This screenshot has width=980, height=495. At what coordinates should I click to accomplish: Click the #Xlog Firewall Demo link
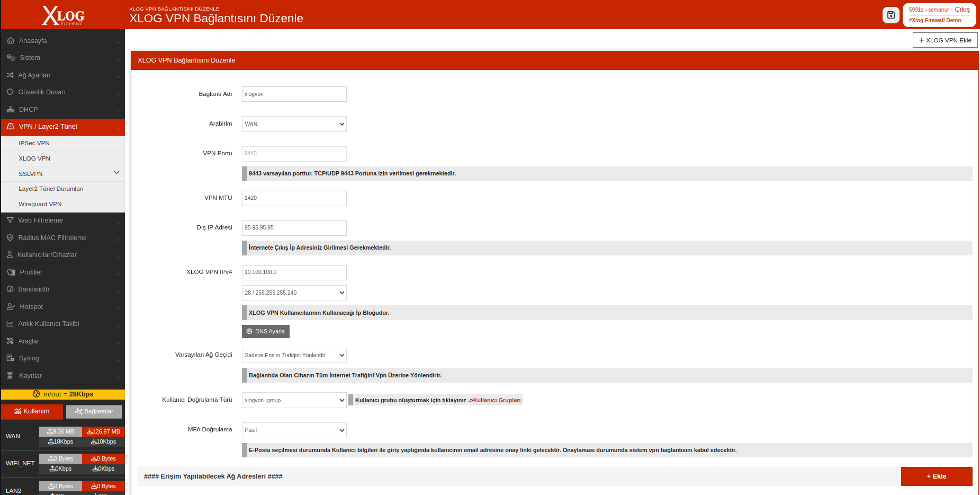pos(935,20)
